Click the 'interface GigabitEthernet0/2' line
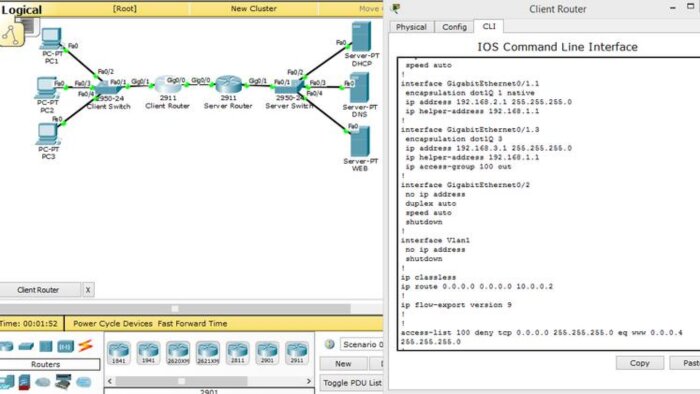Viewport: 700px width, 394px height. [465, 185]
